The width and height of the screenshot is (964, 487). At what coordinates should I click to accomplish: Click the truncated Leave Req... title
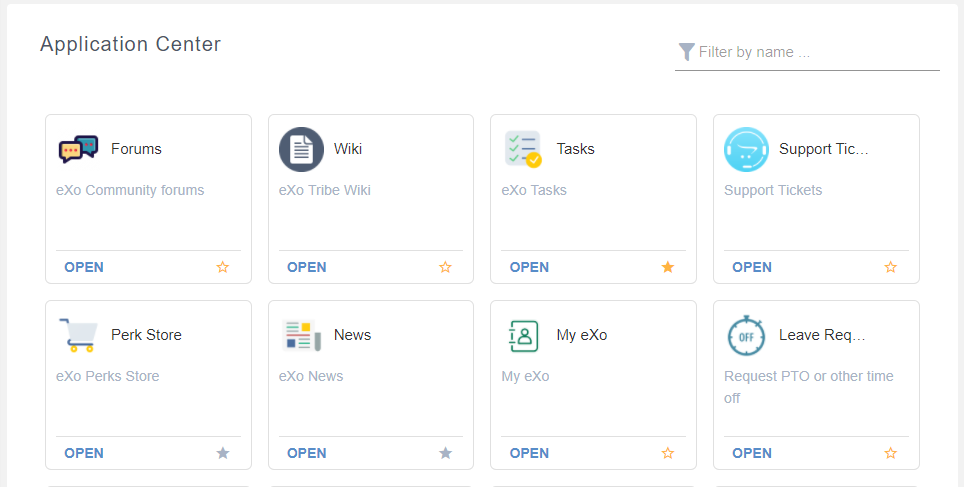(x=822, y=335)
